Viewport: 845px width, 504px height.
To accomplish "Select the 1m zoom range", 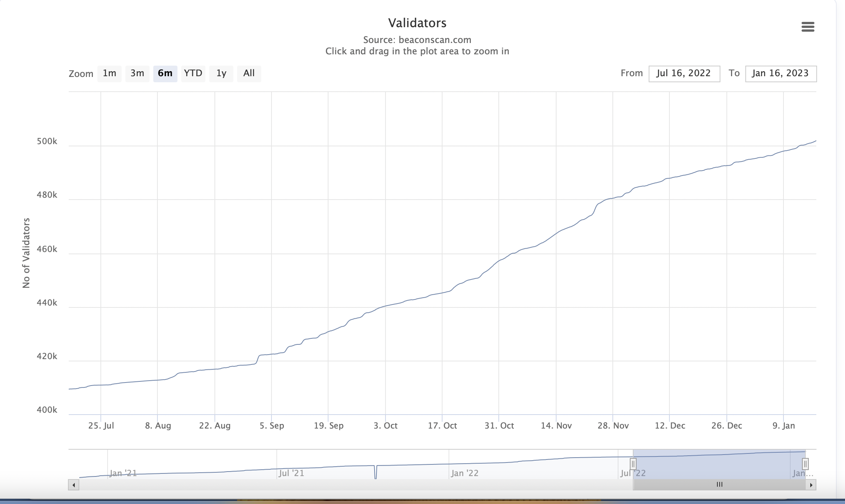I will click(109, 73).
